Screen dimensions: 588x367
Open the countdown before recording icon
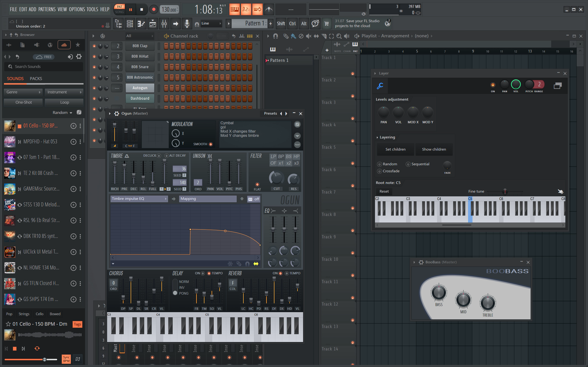pos(246,9)
